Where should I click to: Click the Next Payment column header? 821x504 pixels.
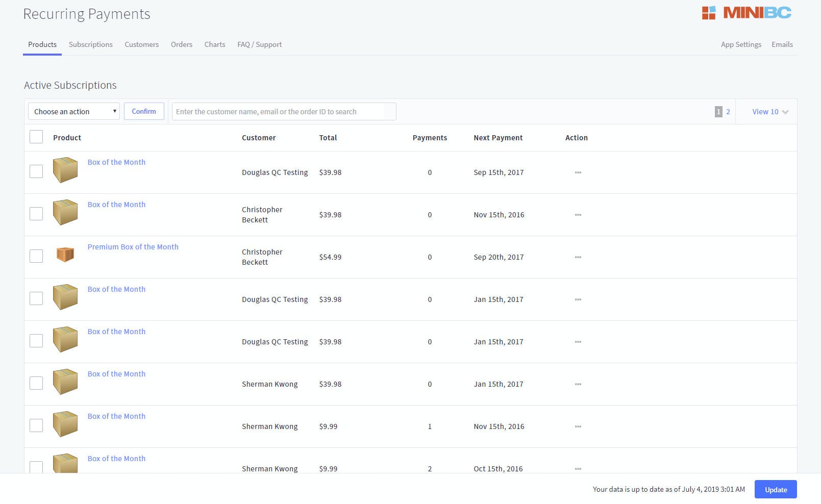point(498,138)
